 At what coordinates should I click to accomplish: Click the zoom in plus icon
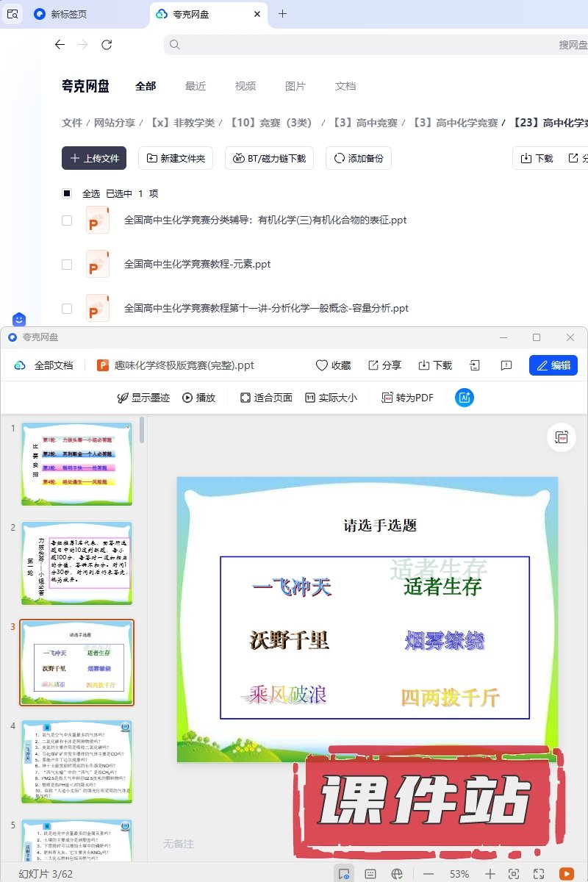(x=490, y=873)
